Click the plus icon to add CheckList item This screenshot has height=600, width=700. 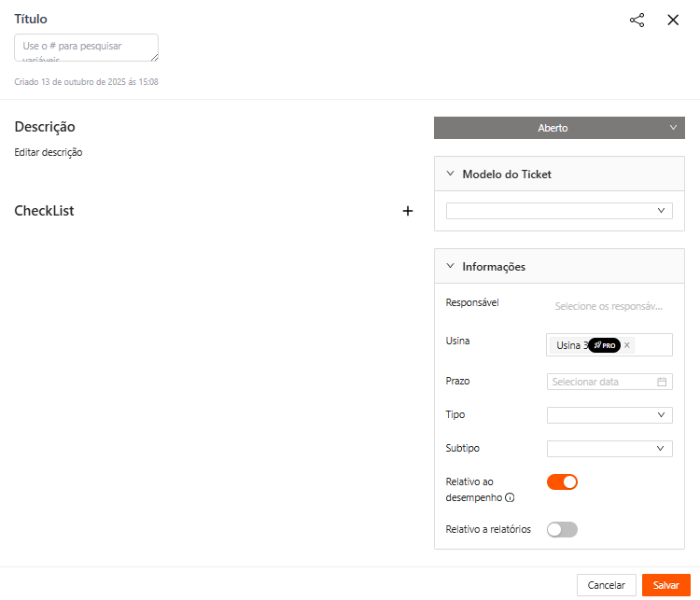pyautogui.click(x=407, y=211)
